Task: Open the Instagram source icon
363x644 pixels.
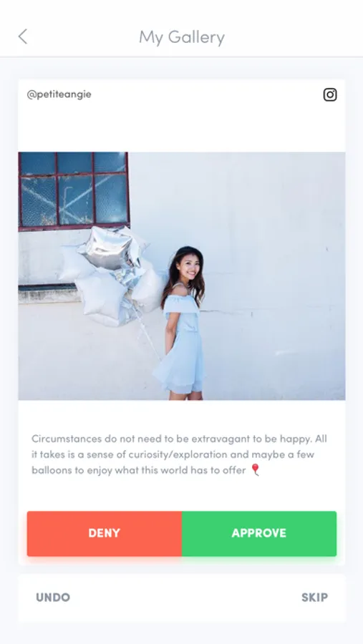Action: click(x=329, y=95)
